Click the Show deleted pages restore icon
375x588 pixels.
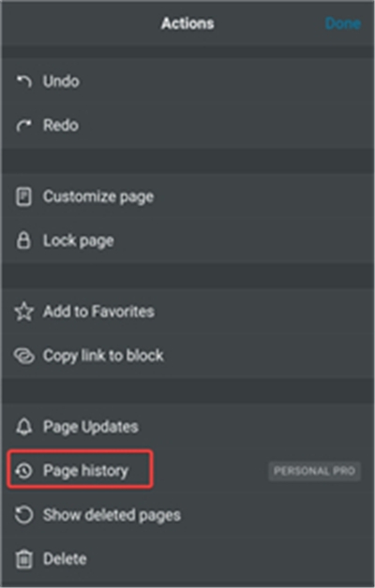pyautogui.click(x=24, y=515)
